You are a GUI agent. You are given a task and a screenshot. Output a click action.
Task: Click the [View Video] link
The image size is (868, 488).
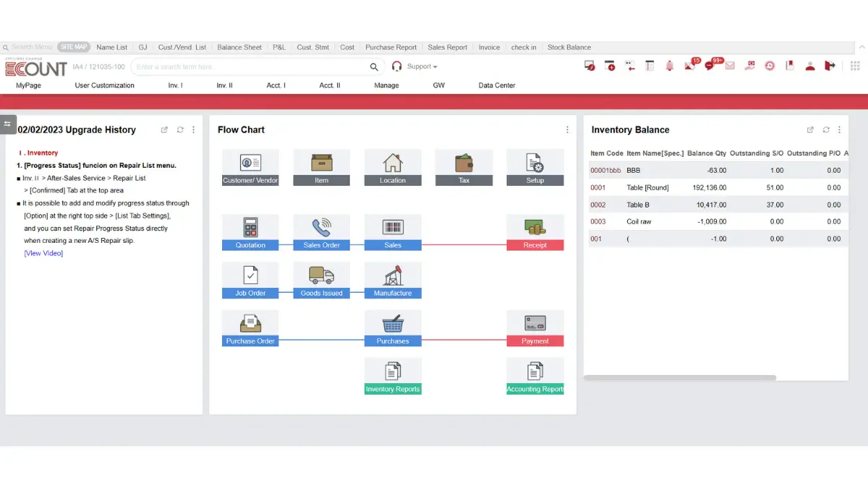point(43,253)
